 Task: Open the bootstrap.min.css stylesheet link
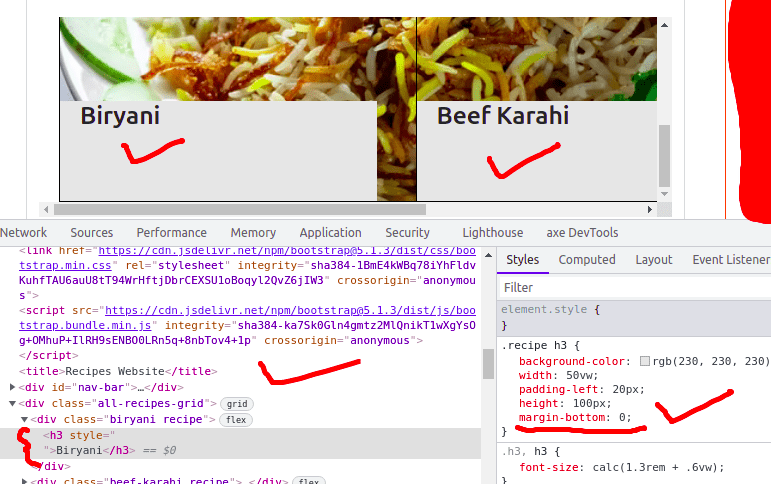click(x=247, y=258)
